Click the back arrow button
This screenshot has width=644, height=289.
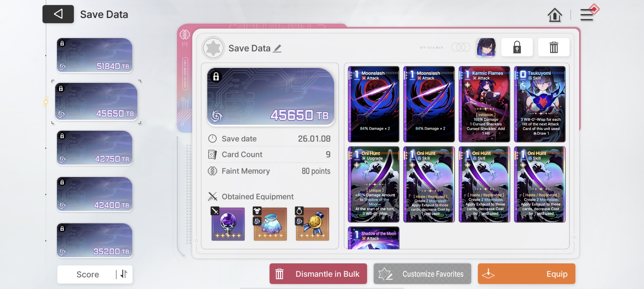click(58, 14)
